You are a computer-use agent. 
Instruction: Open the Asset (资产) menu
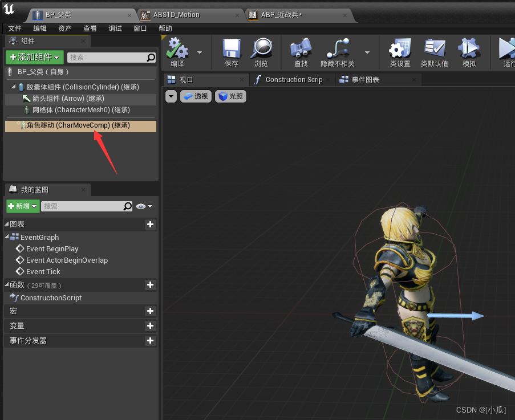(64, 28)
